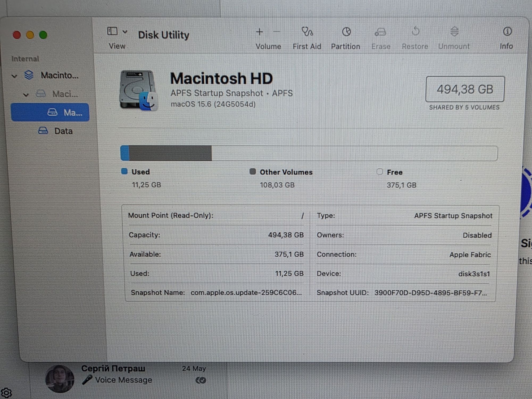Click the disk usage bar

pos(309,153)
